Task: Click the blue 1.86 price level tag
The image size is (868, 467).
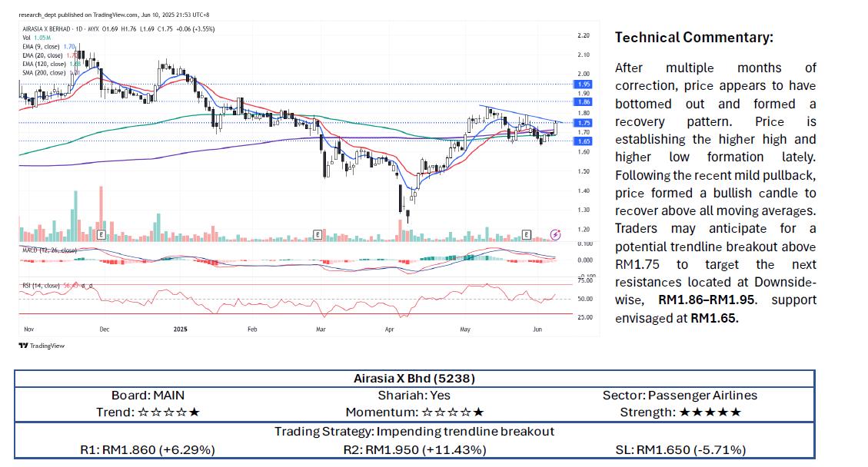Action: 584,102
